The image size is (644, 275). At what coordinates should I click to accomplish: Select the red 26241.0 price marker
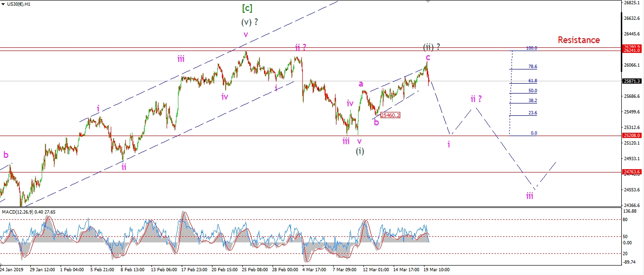pos(631,50)
